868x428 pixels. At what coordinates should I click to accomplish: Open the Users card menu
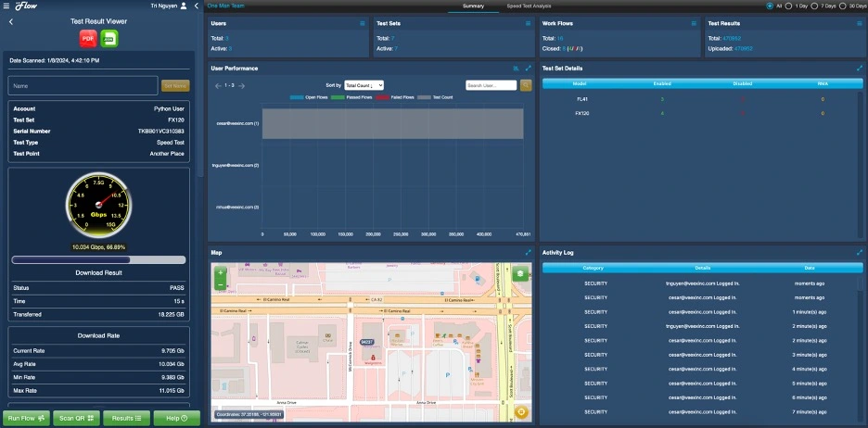click(x=362, y=23)
